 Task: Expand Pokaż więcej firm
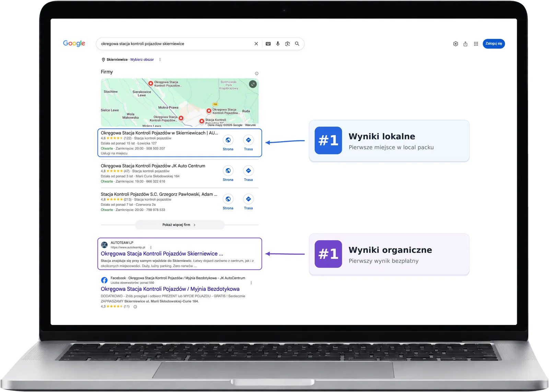click(x=179, y=225)
